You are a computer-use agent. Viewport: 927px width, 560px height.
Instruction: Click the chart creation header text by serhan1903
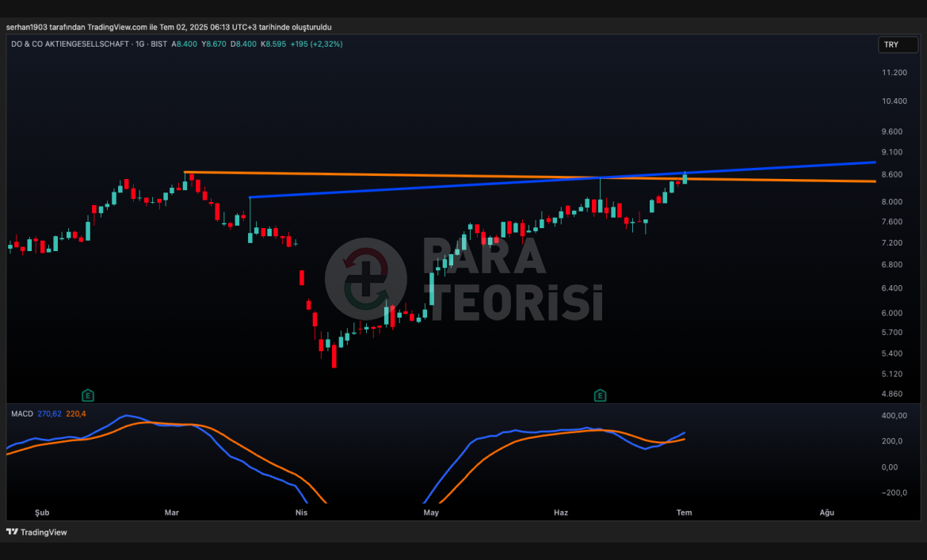[169, 27]
